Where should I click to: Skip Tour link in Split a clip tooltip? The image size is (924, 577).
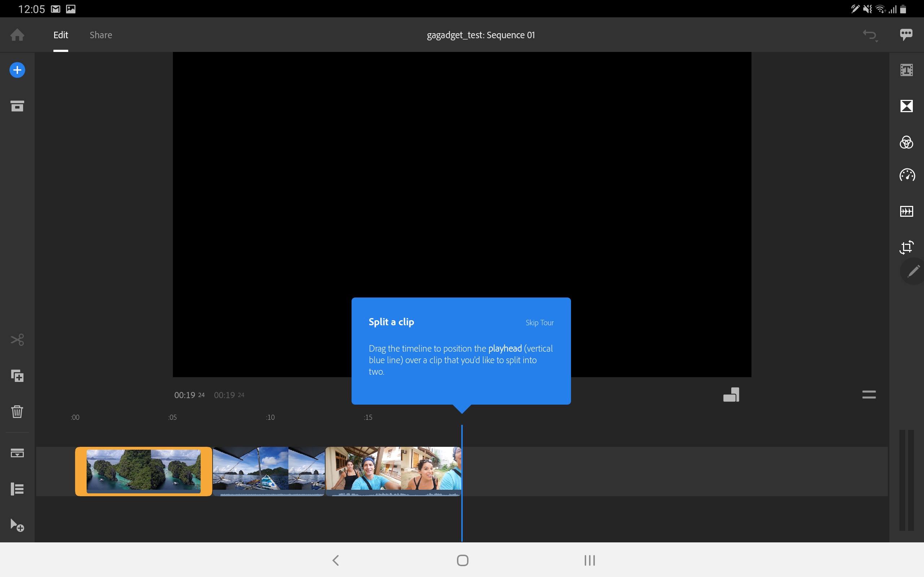point(539,322)
